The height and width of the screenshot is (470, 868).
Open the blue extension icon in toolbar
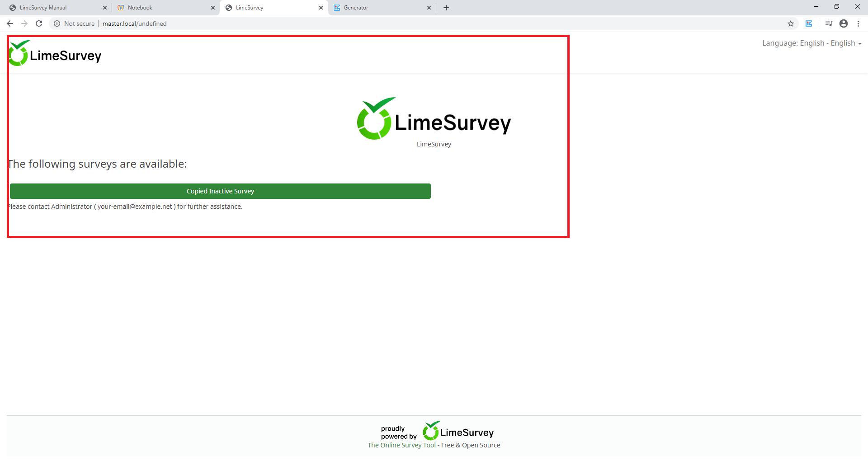point(809,23)
